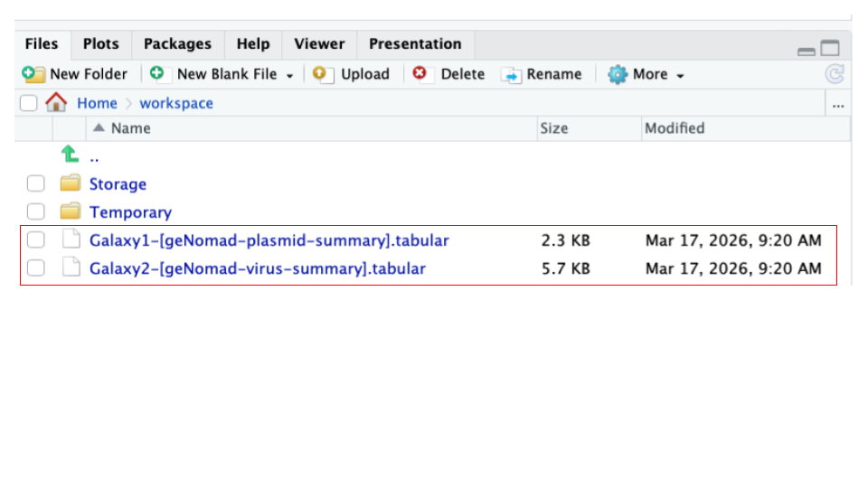The image size is (868, 488).
Task: Switch to the Plots tab
Action: click(x=100, y=44)
